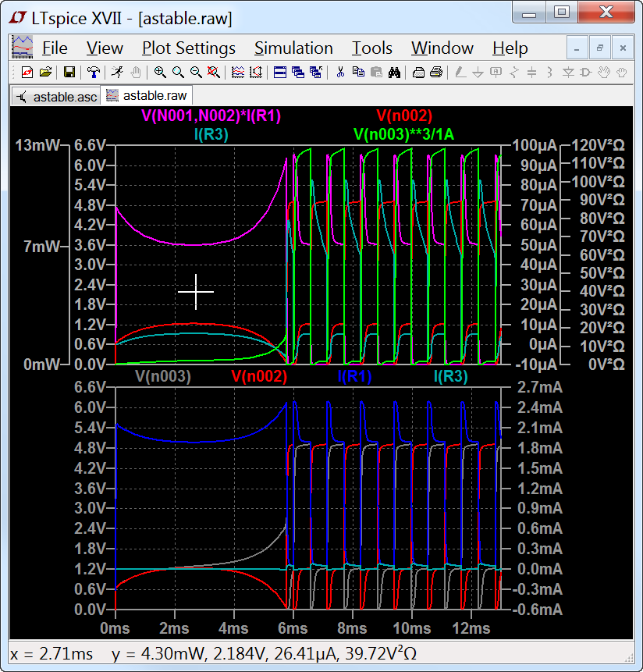Click the Print icon in toolbar

click(436, 73)
